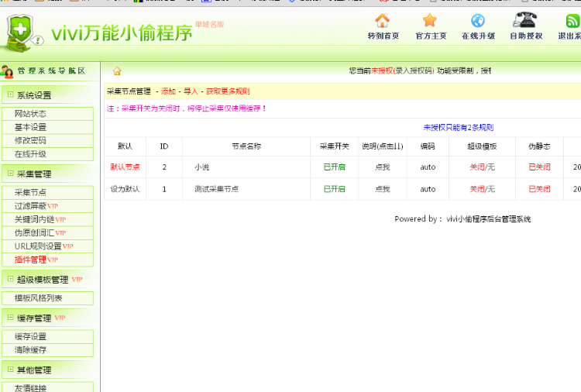Click the 编码 column header

pos(428,146)
